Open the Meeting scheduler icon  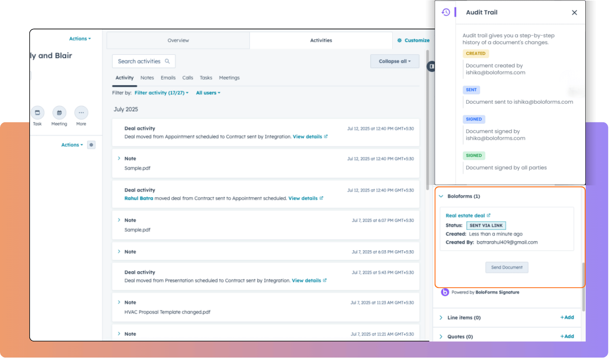[59, 113]
